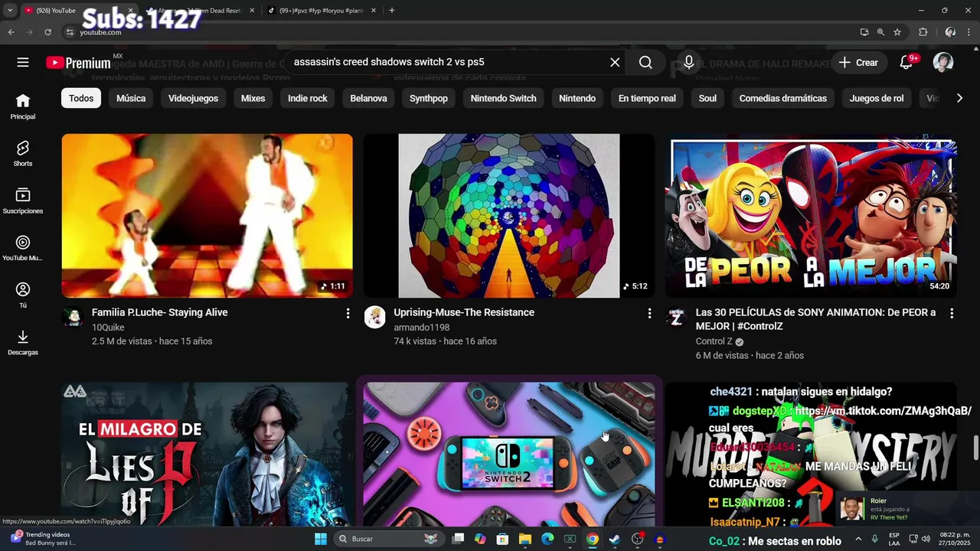Select the Indie rock filter chip
The image size is (980, 551).
307,98
